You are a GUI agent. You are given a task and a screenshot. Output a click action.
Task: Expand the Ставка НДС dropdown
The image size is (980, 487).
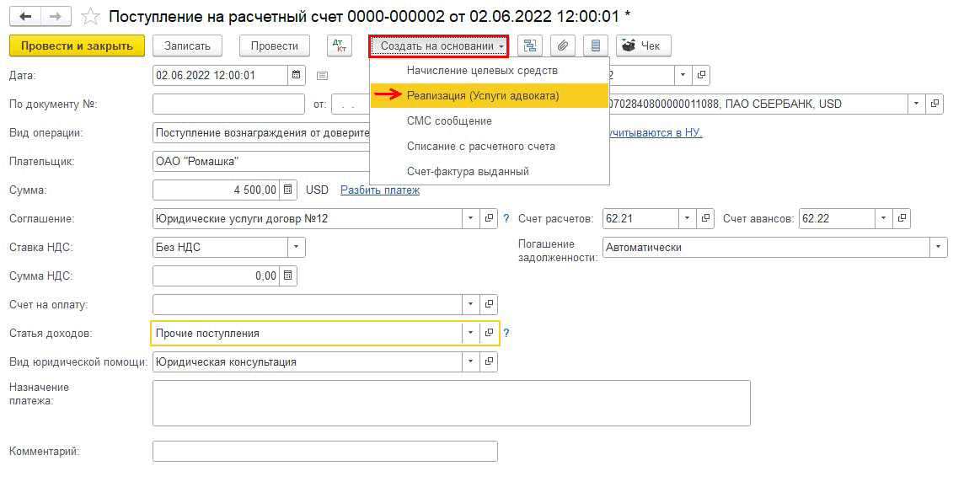tap(296, 247)
